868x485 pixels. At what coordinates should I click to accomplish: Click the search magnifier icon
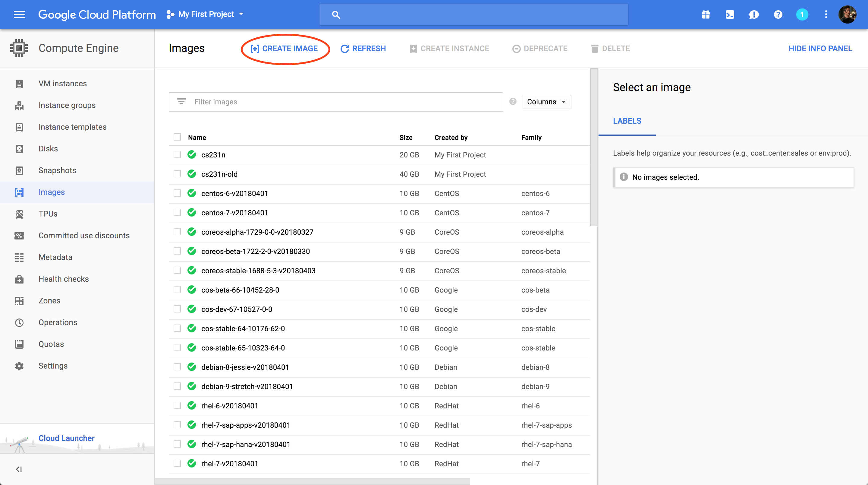tap(336, 14)
